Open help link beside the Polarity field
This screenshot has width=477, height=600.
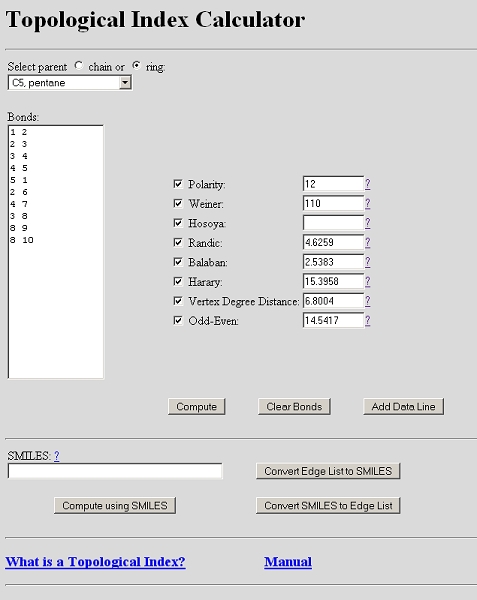click(368, 184)
